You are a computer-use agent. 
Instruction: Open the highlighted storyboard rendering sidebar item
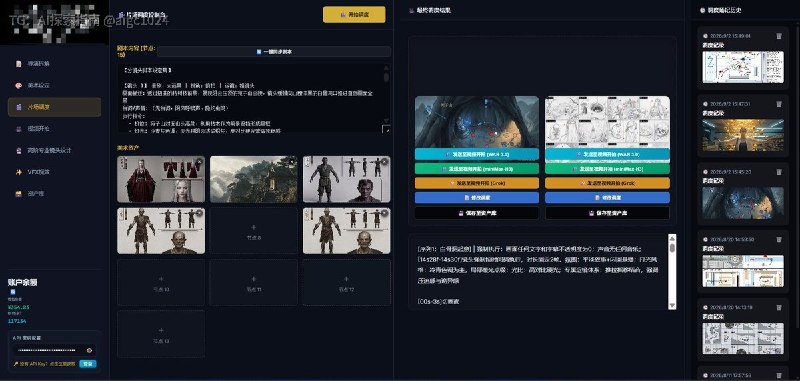pyautogui.click(x=54, y=107)
